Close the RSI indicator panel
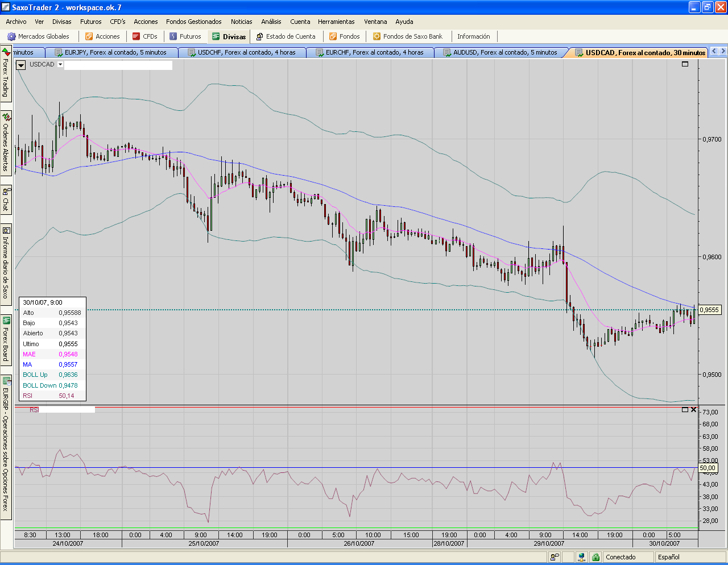 click(693, 410)
